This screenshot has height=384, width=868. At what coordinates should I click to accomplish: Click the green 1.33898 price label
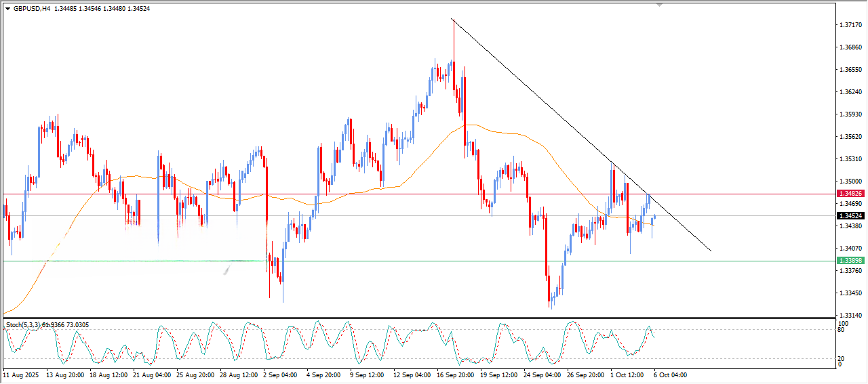850,261
